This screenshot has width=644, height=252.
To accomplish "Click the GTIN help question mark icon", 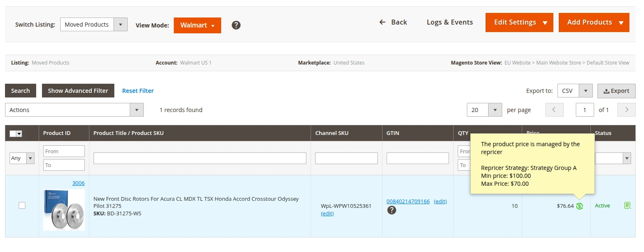I will pyautogui.click(x=391, y=210).
